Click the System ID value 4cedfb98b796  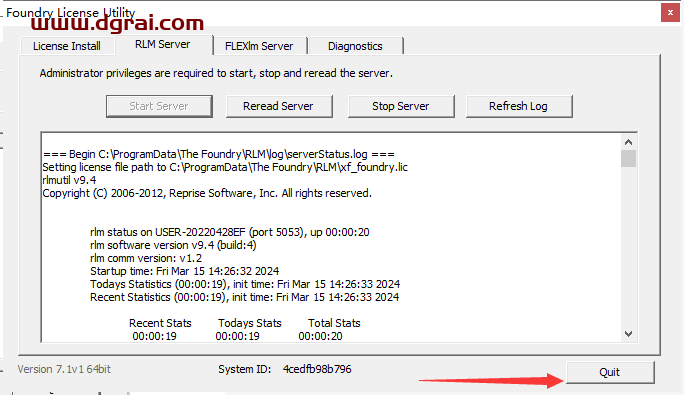pos(317,369)
